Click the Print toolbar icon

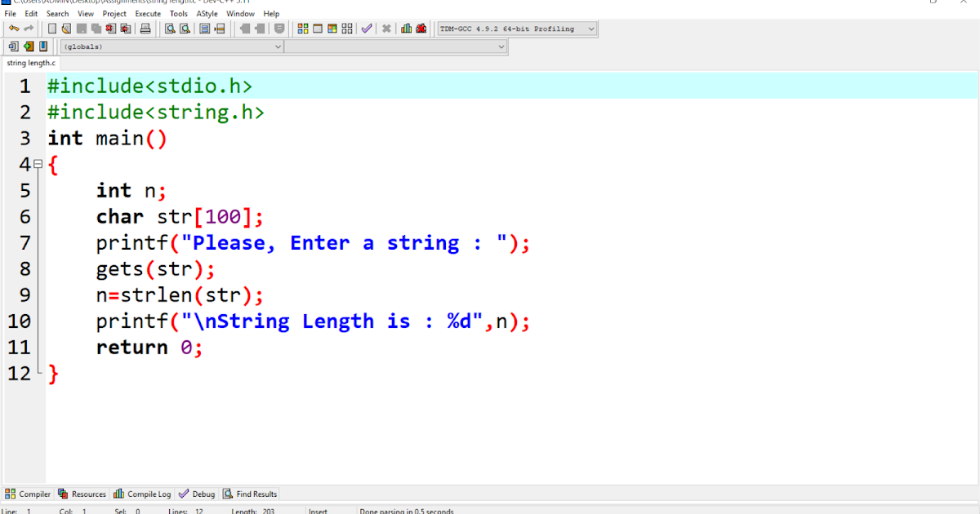(145, 29)
